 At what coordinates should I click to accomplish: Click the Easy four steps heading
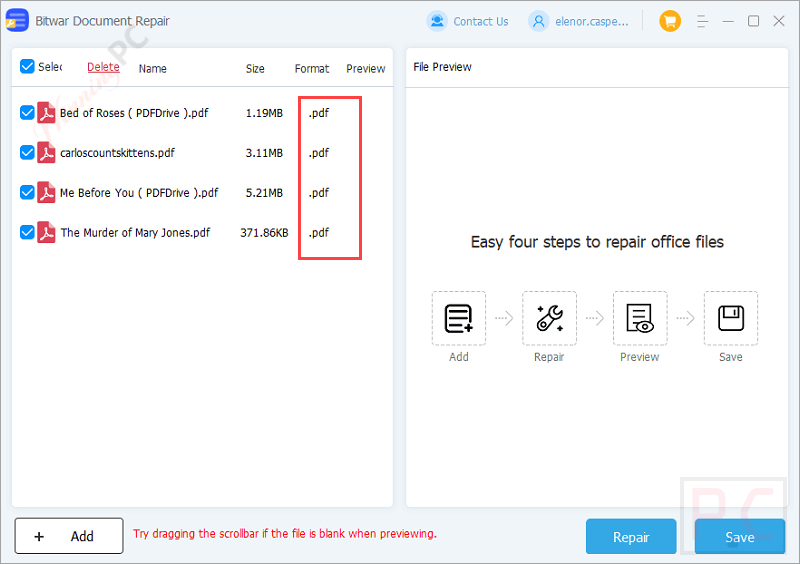(x=597, y=241)
